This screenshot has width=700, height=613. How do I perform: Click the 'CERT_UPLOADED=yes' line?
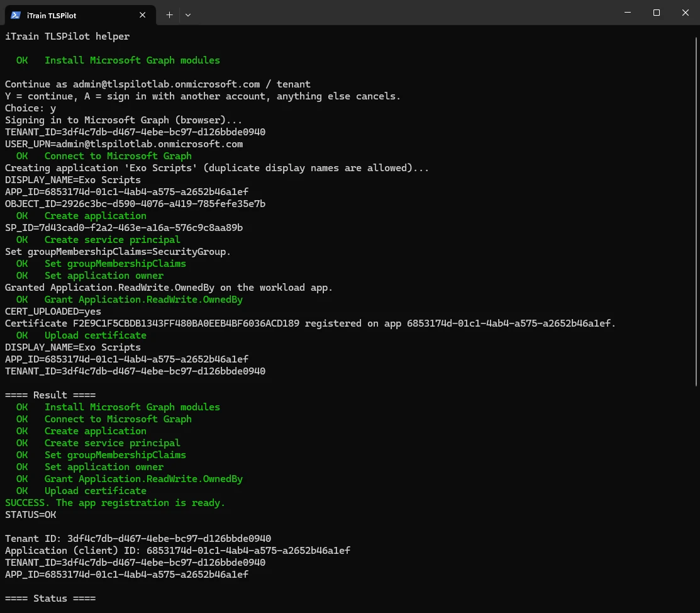[x=53, y=312]
